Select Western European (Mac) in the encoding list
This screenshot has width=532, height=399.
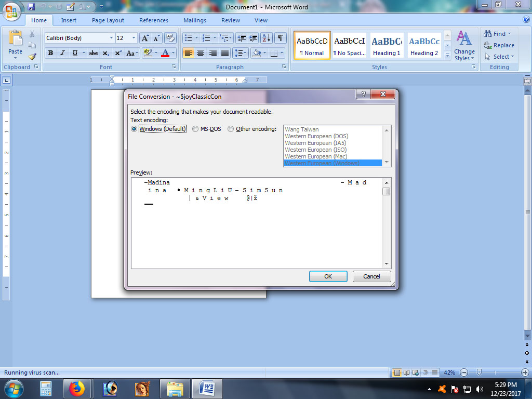tap(316, 156)
